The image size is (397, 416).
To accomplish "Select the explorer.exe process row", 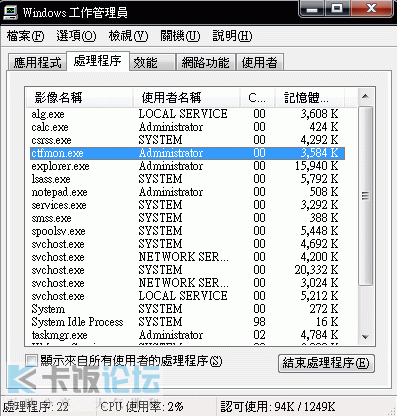I will coord(187,166).
